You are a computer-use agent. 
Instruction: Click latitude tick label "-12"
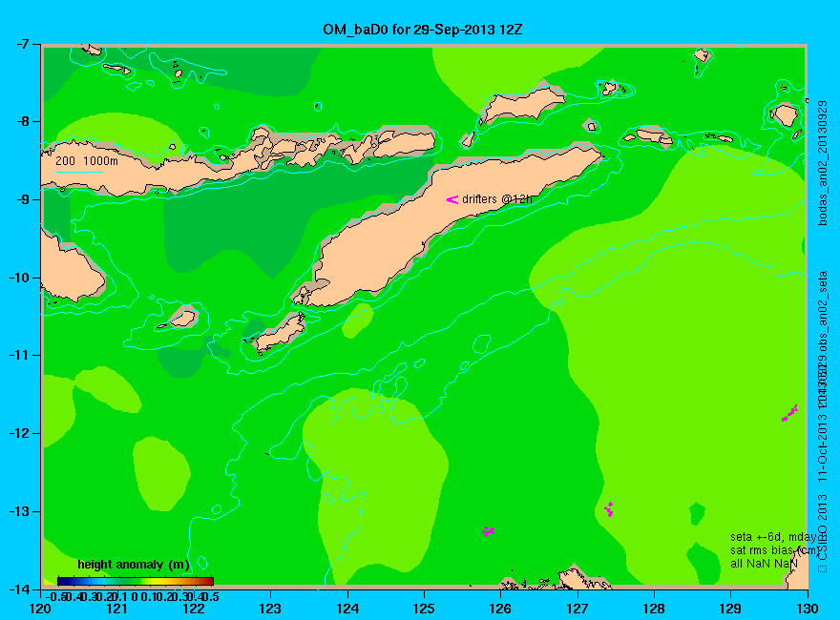pyautogui.click(x=19, y=433)
